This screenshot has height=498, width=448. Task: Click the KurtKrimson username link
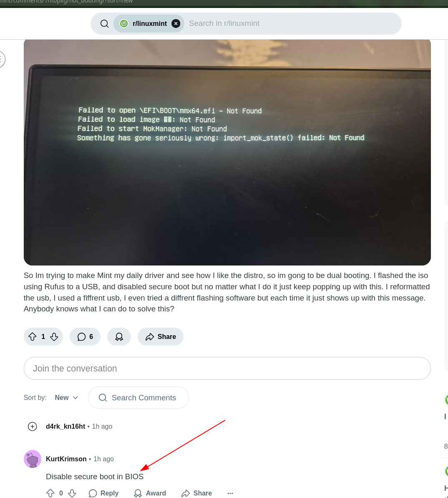coord(66,459)
